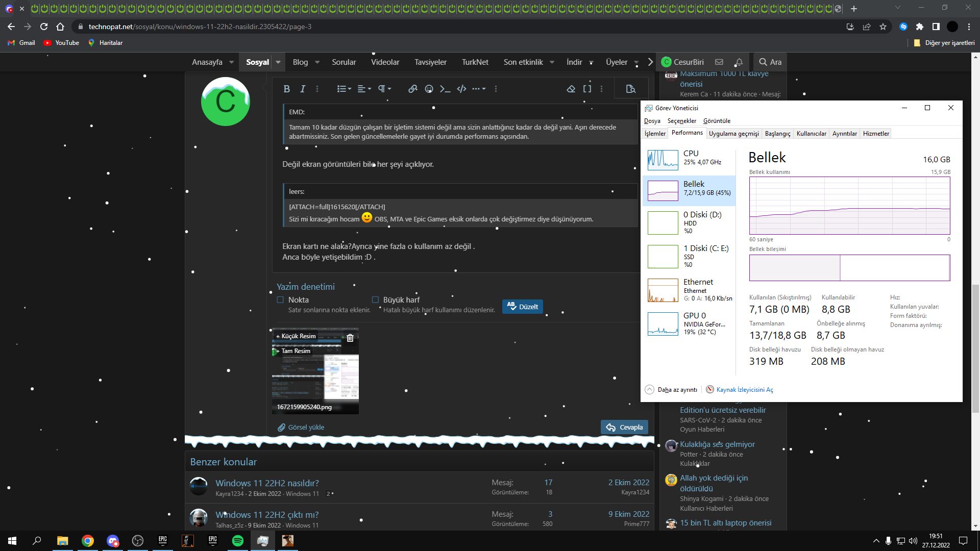Viewport: 980px width, 551px height.
Task: Enable the Nokta checkbox
Action: 280,300
